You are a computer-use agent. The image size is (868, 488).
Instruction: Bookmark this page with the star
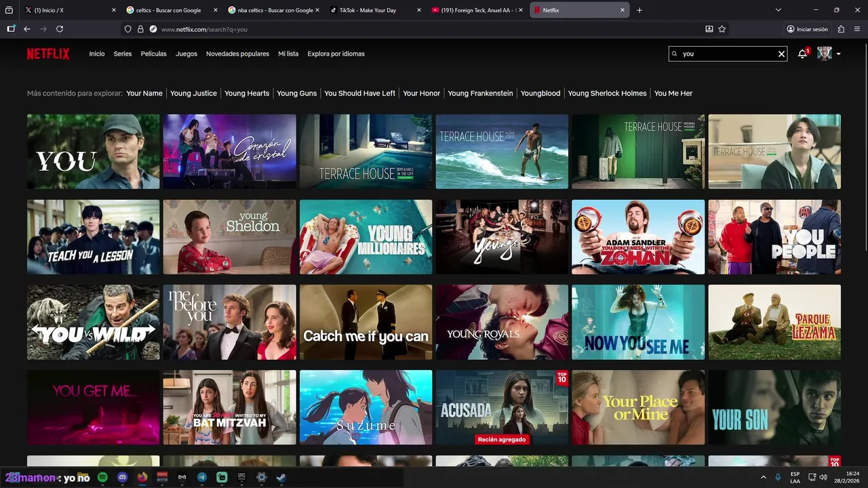(x=722, y=29)
